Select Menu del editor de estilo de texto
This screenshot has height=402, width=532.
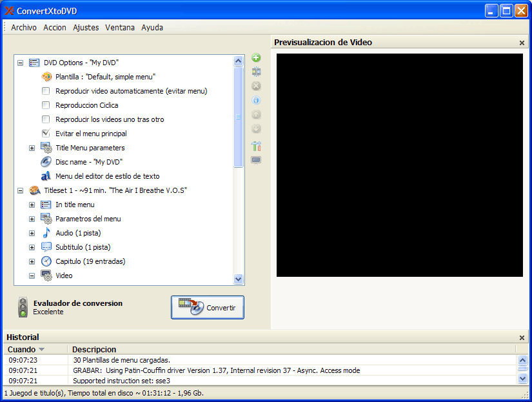(x=107, y=176)
